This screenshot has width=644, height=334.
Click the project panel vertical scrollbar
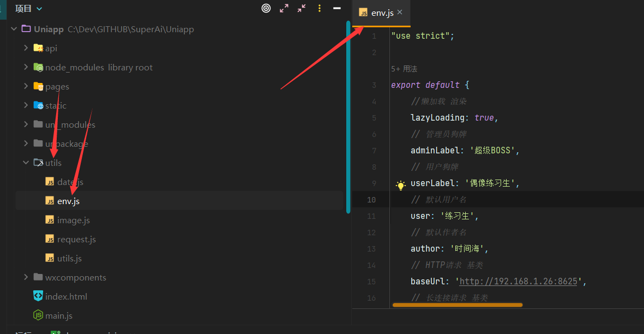coord(348,117)
